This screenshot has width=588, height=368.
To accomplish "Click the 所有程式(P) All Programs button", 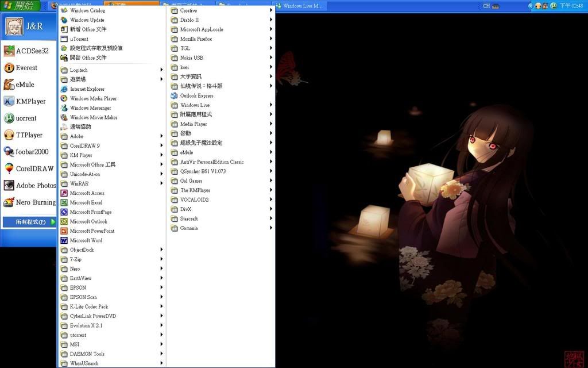I will click(30, 222).
